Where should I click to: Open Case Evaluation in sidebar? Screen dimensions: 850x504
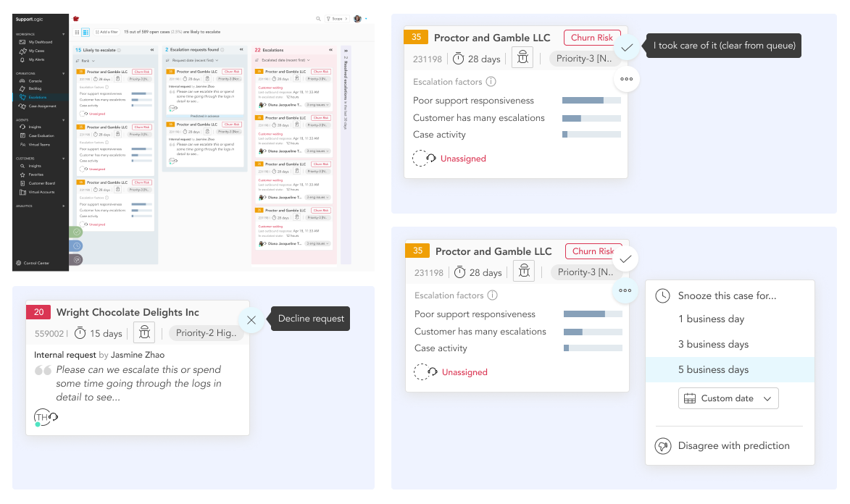37,135
